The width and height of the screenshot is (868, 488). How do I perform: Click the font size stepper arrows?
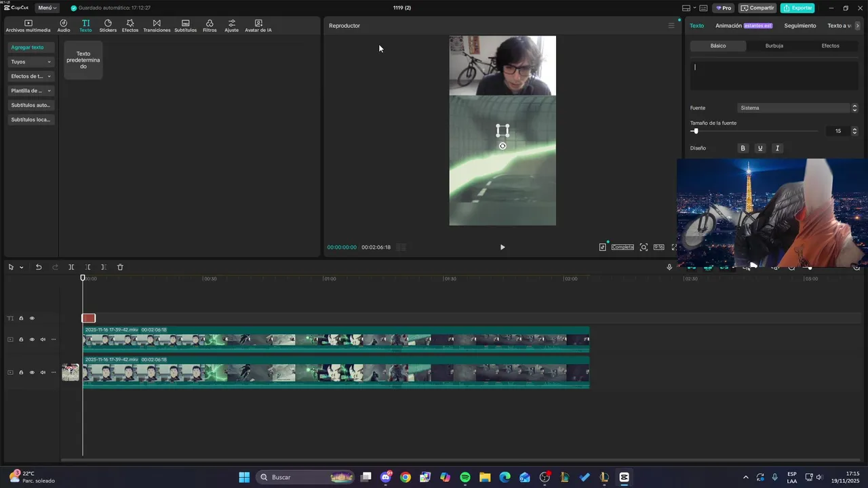tap(854, 131)
